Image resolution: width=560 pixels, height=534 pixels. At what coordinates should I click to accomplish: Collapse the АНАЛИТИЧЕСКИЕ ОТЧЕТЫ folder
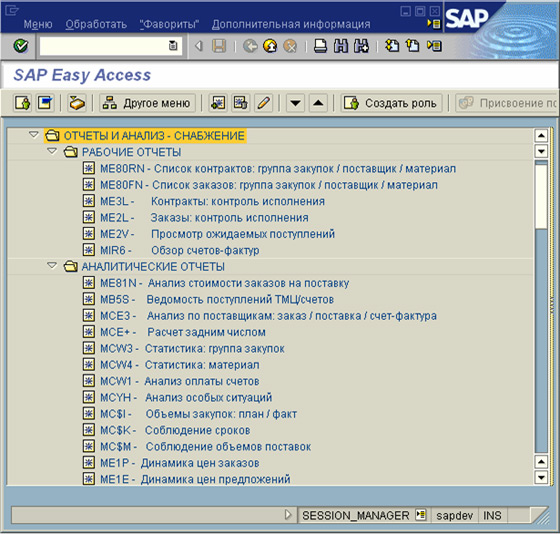52,266
